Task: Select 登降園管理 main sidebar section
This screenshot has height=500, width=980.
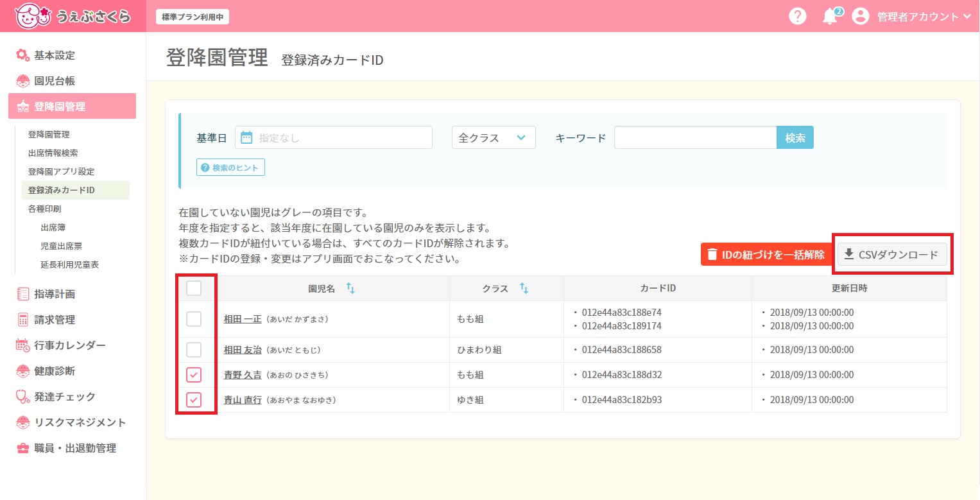Action: (72, 106)
